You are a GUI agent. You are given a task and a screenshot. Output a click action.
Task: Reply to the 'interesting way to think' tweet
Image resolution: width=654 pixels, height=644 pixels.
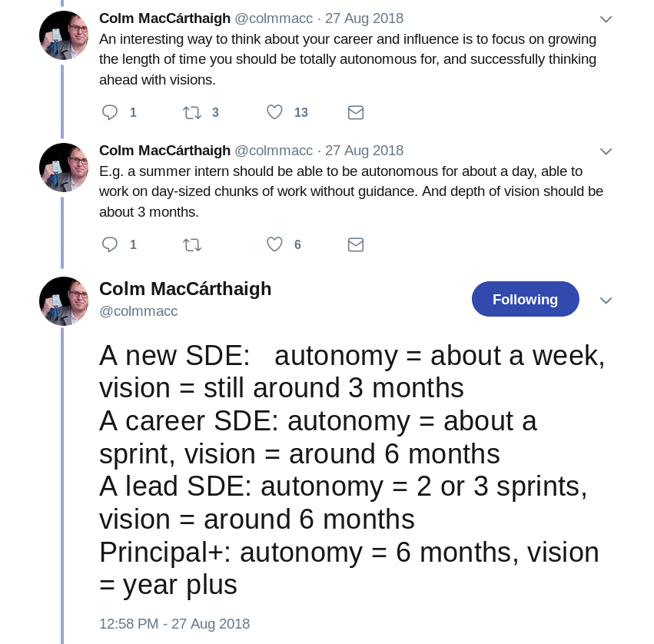[110, 113]
